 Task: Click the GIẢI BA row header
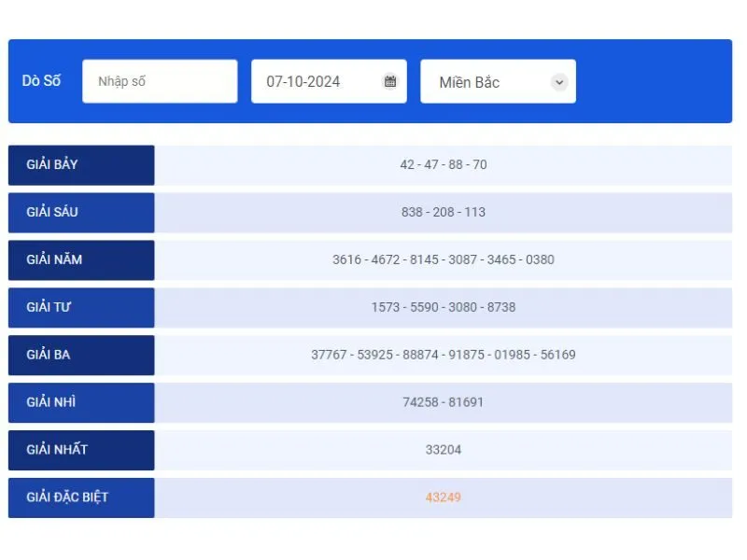pos(81,356)
